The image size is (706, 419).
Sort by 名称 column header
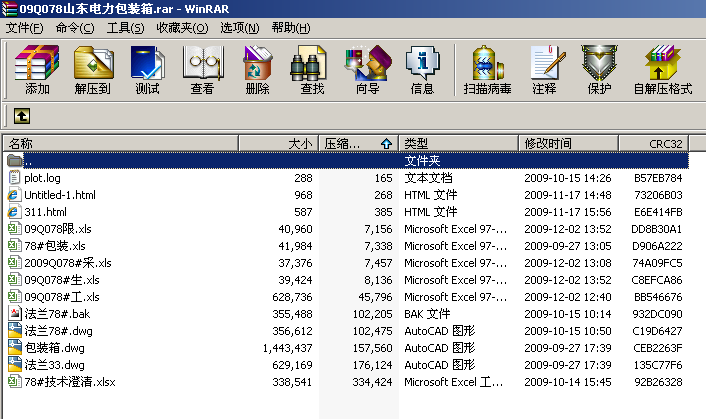click(121, 144)
